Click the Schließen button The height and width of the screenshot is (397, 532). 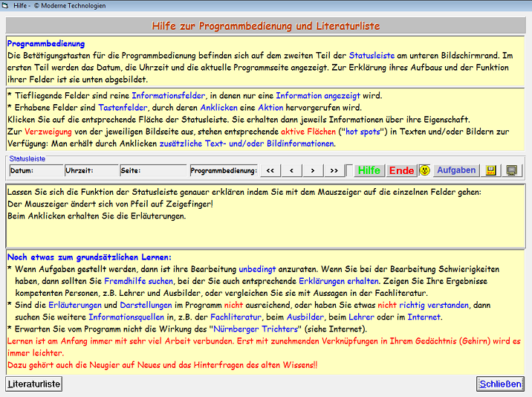500,384
